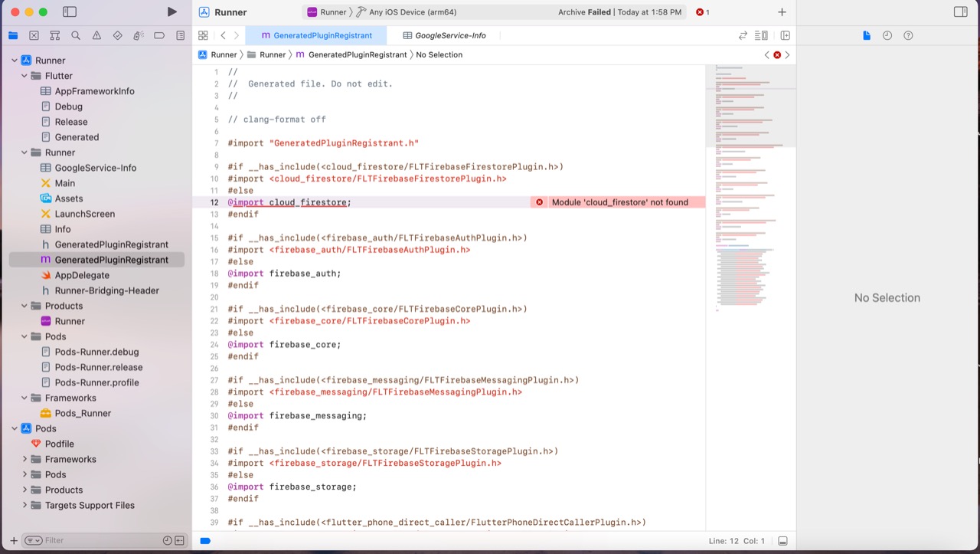Open the Project navigator folder icon
The width and height of the screenshot is (980, 554).
pyautogui.click(x=13, y=35)
